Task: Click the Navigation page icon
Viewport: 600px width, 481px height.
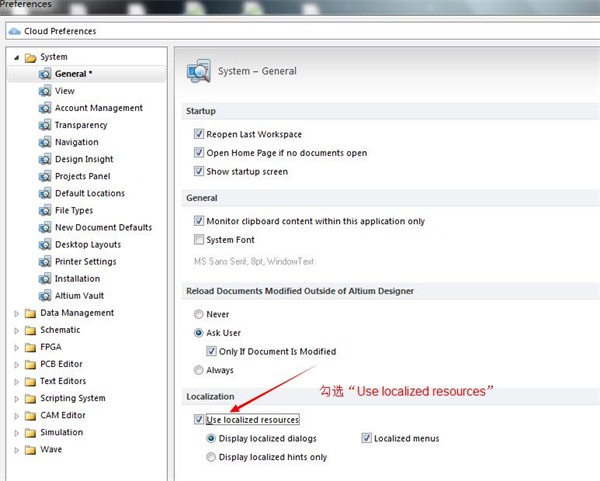Action: pos(45,142)
